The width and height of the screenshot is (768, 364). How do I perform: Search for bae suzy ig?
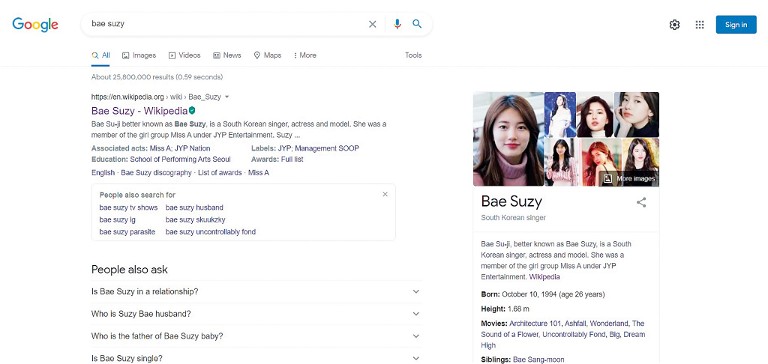pos(117,220)
